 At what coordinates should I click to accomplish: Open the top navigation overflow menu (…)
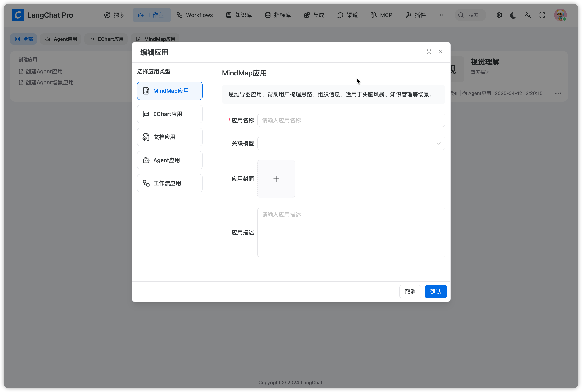click(442, 15)
